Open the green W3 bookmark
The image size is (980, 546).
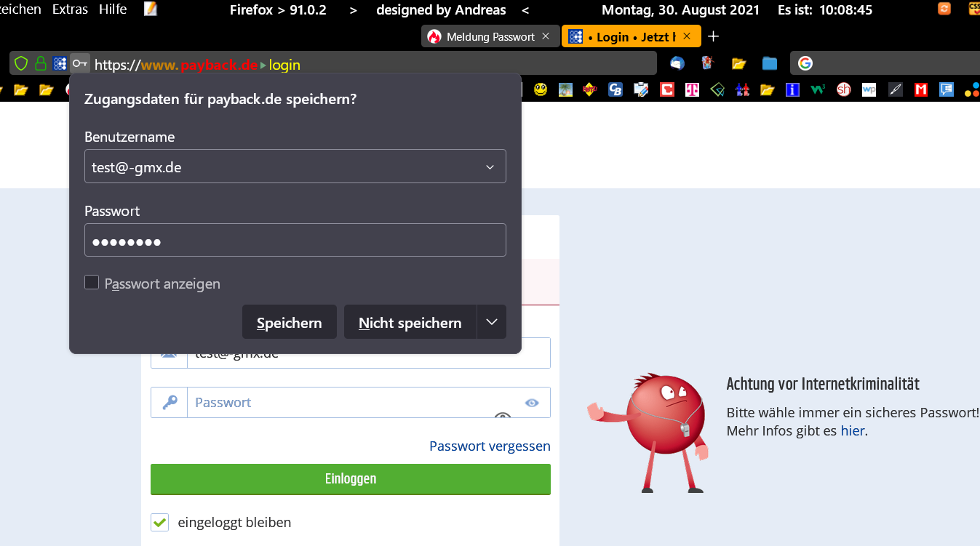point(818,90)
